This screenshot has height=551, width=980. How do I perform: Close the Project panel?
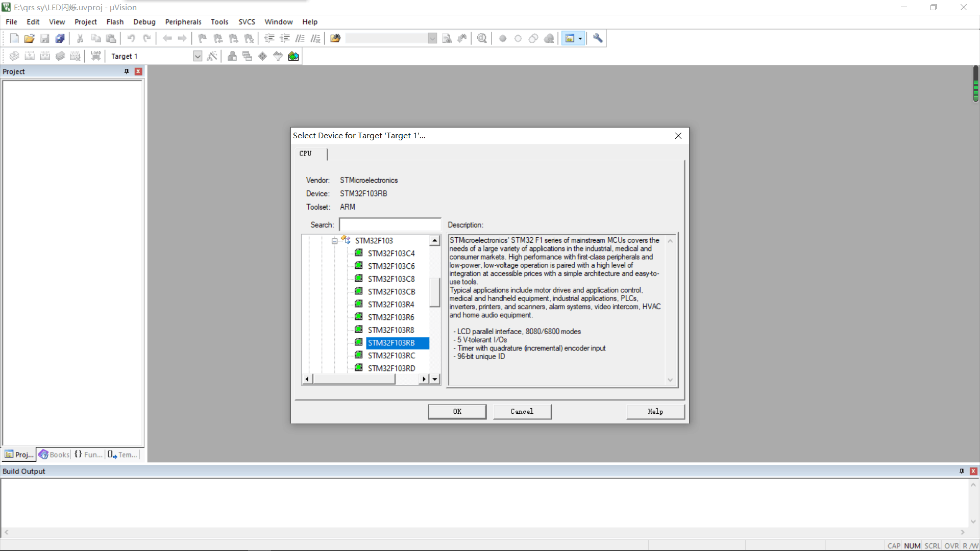(138, 71)
